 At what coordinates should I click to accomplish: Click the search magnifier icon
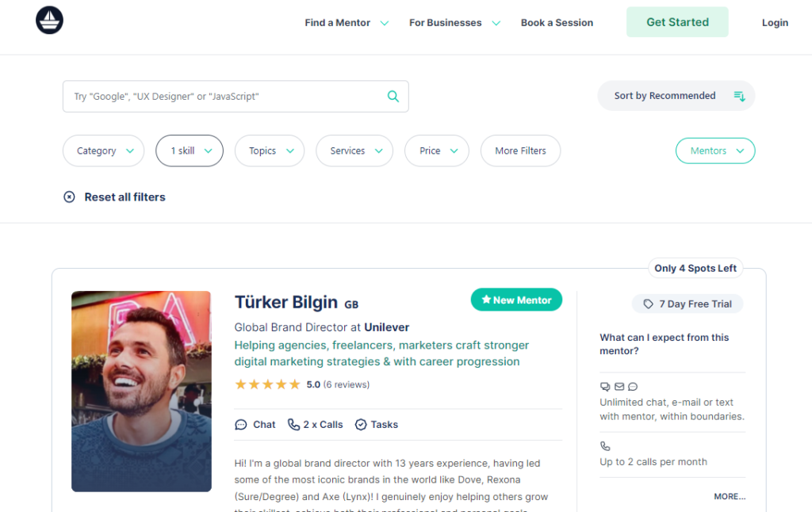[393, 95]
